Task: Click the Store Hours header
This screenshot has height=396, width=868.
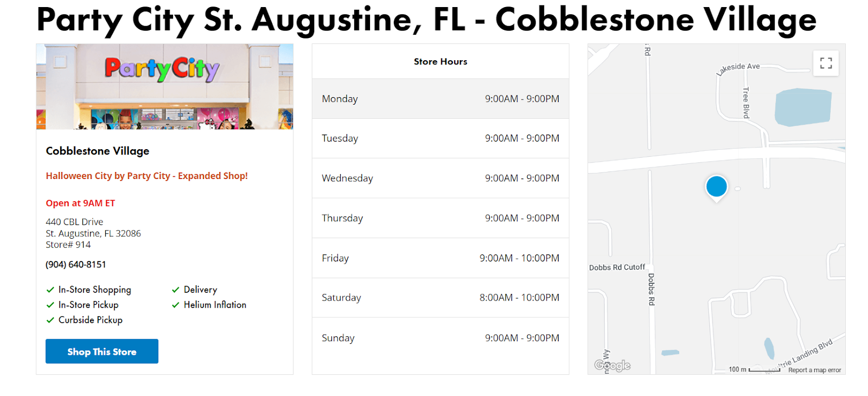Action: click(440, 62)
